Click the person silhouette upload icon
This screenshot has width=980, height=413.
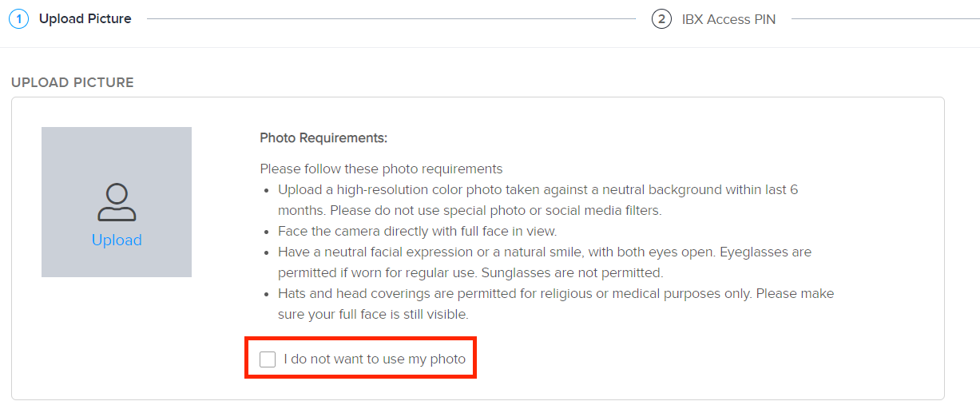click(x=117, y=202)
